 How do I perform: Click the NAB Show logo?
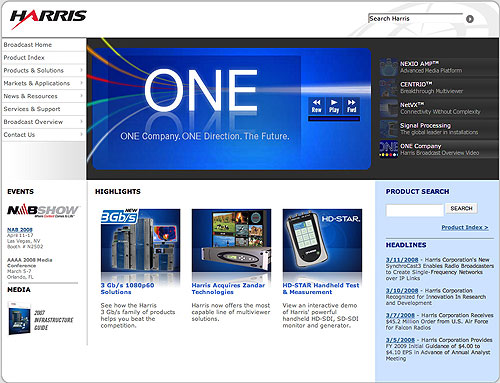(43, 211)
